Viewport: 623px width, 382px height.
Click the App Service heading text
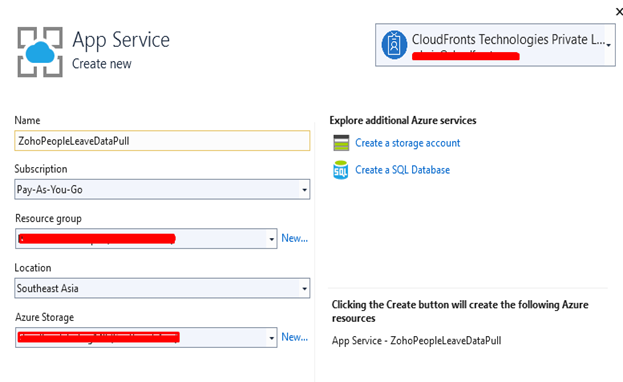[121, 40]
